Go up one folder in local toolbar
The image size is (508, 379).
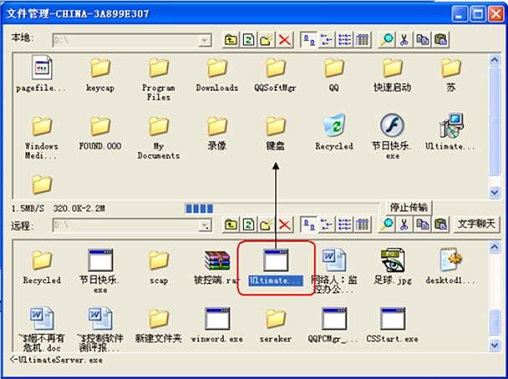coord(231,40)
